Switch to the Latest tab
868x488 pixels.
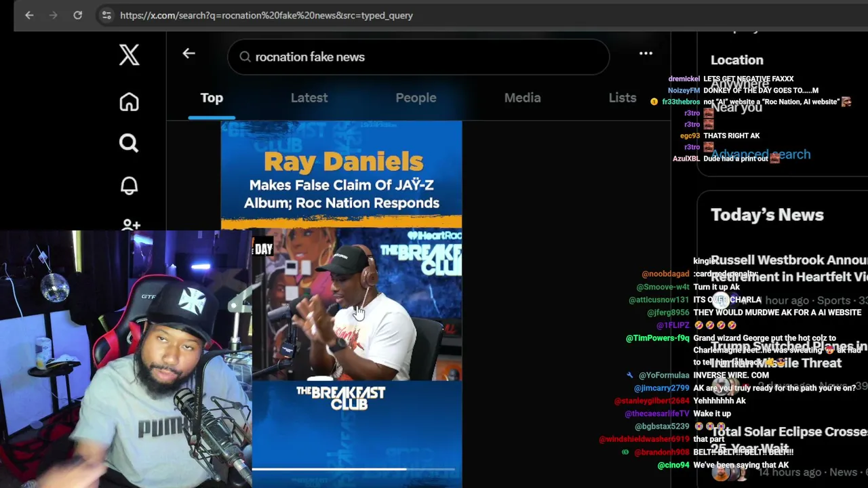(309, 98)
